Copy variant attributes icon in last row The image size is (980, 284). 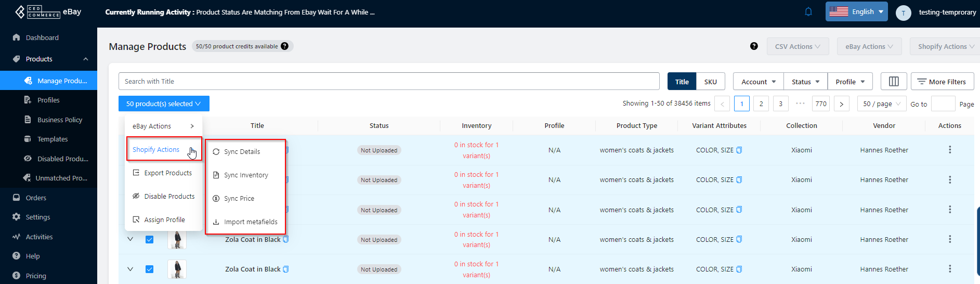click(739, 269)
